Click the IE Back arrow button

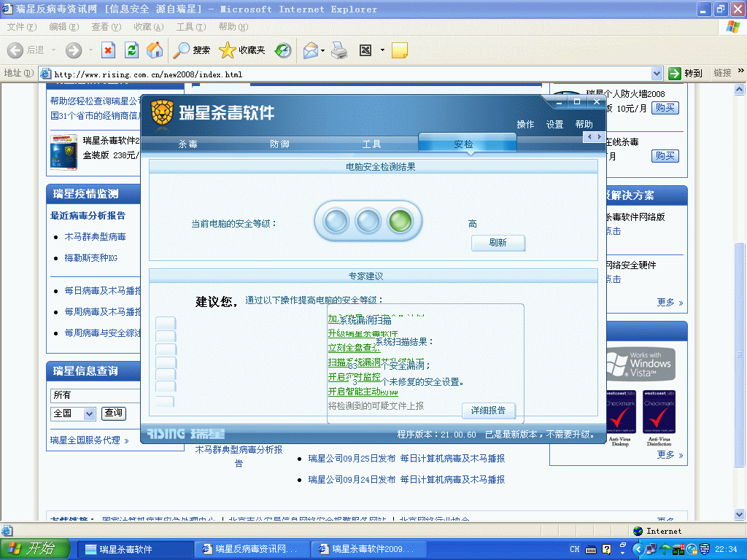pyautogui.click(x=15, y=50)
